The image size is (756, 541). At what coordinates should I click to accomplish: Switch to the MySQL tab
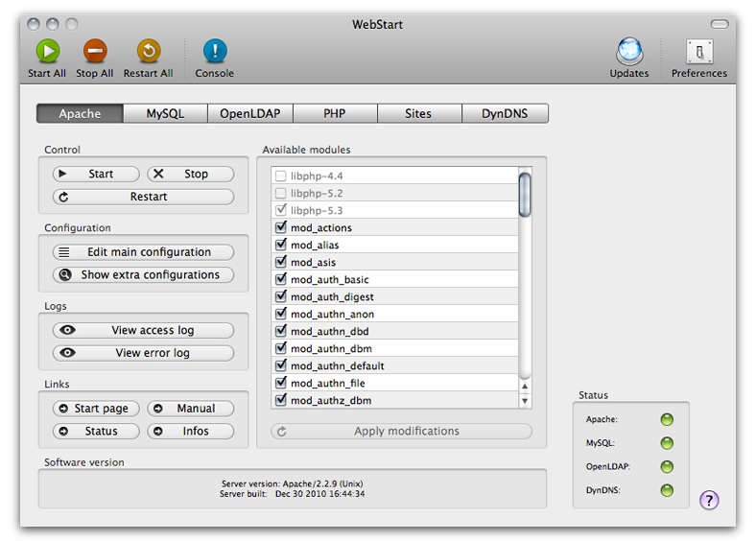click(165, 113)
